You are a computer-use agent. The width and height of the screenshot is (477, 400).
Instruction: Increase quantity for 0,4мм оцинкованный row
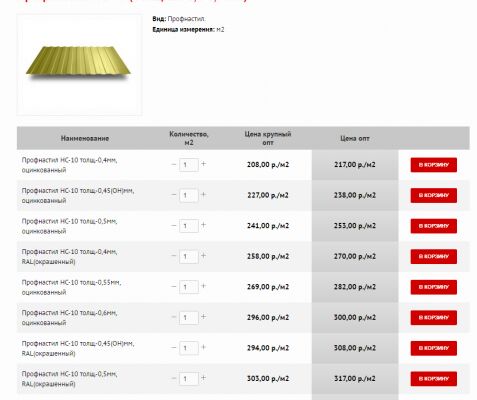(204, 164)
